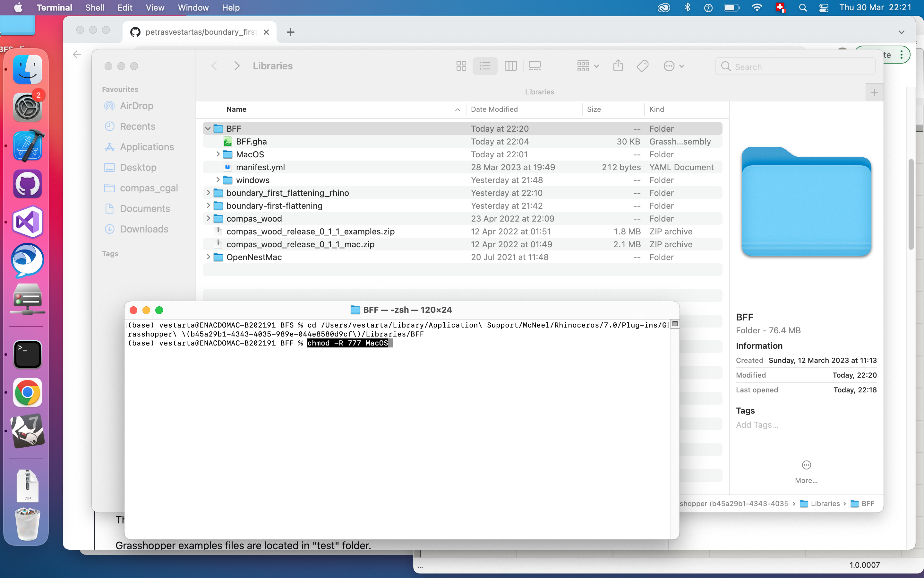Open Xcode from the Dock
Image resolution: width=924 pixels, height=578 pixels.
coord(28,146)
